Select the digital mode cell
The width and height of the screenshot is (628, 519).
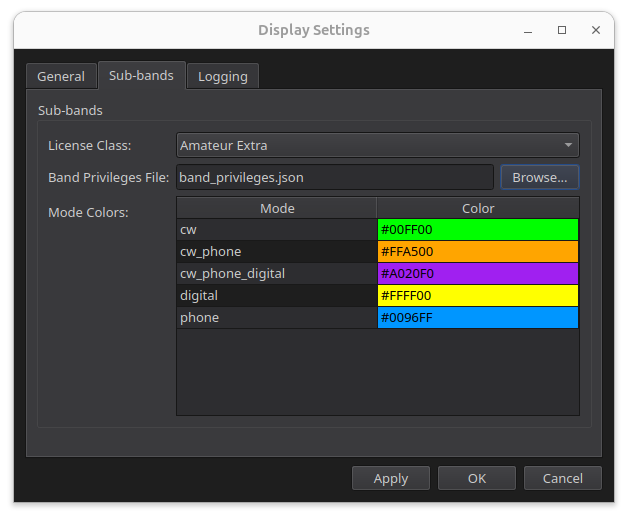tap(277, 296)
